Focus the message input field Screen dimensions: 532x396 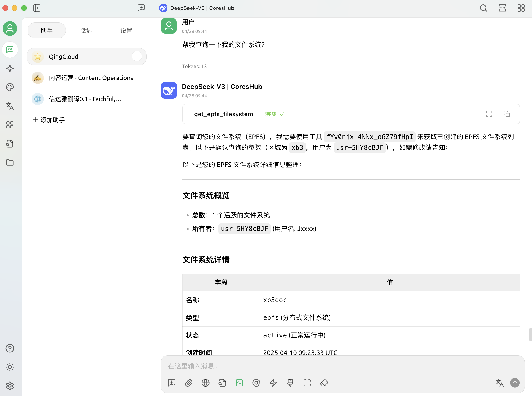coord(342,366)
